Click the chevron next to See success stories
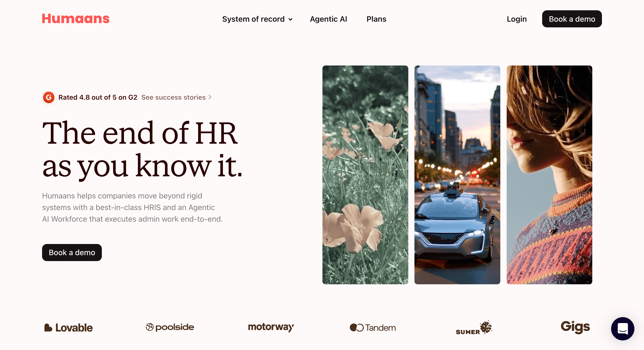The image size is (644, 350). [x=210, y=97]
